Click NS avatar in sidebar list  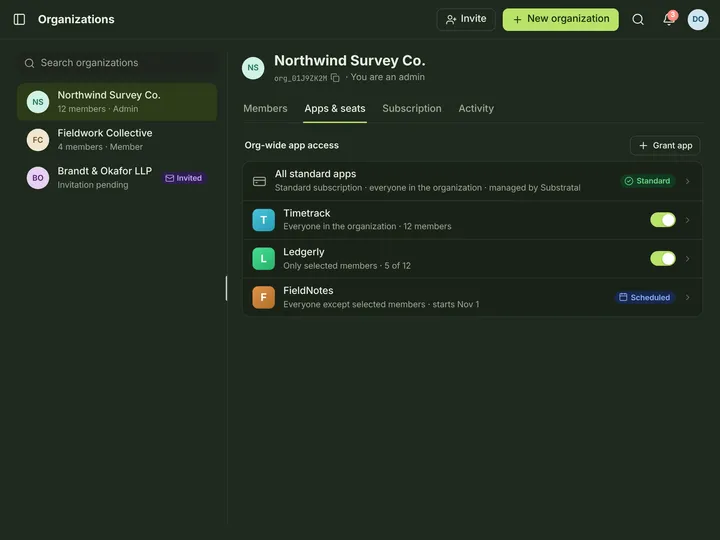coord(38,102)
